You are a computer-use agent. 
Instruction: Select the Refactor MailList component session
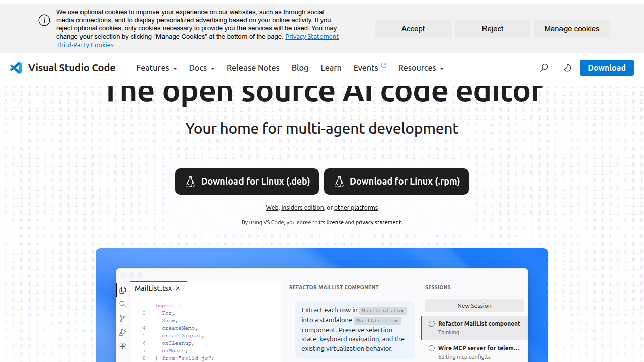[x=475, y=328]
